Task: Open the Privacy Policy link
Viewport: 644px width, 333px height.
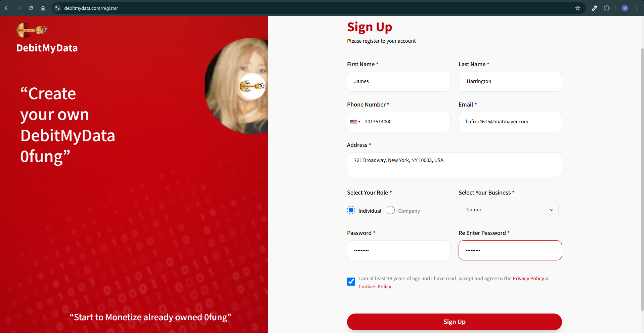Action: click(528, 279)
